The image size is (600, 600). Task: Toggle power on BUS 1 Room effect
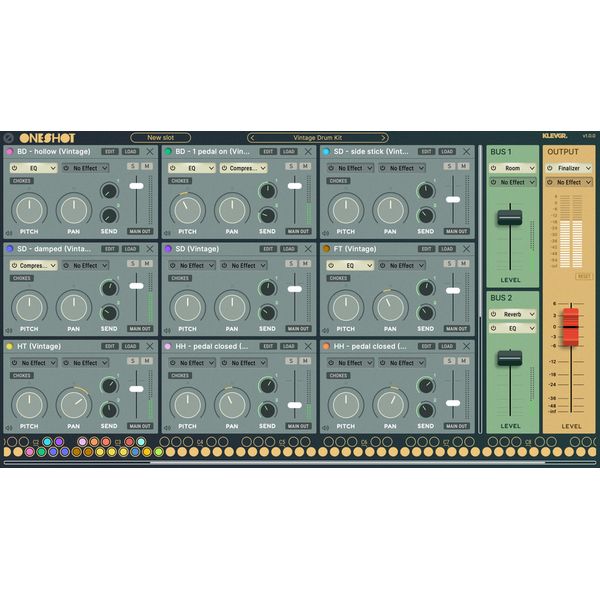coord(495,168)
